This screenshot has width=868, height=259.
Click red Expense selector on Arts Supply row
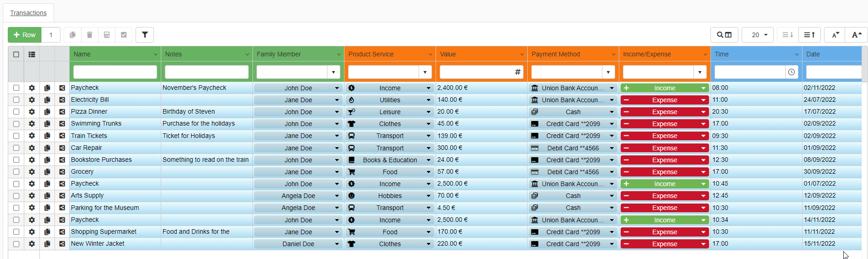[664, 196]
